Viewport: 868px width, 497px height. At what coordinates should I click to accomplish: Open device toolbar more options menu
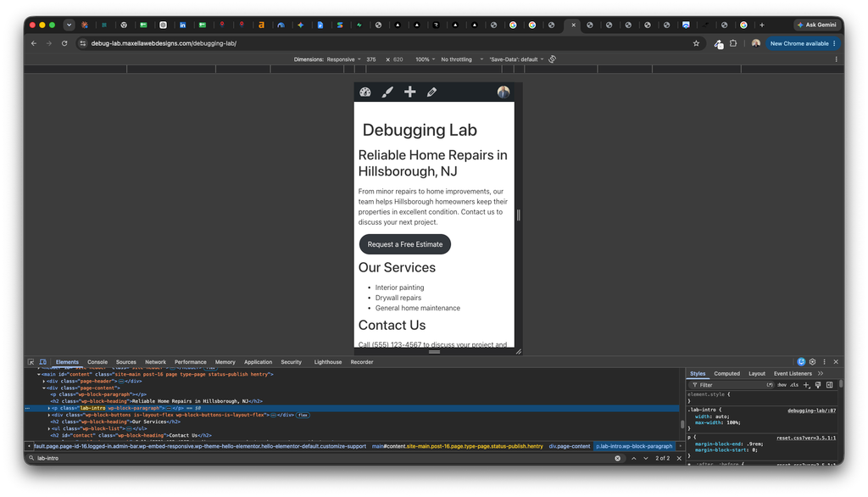click(x=836, y=59)
